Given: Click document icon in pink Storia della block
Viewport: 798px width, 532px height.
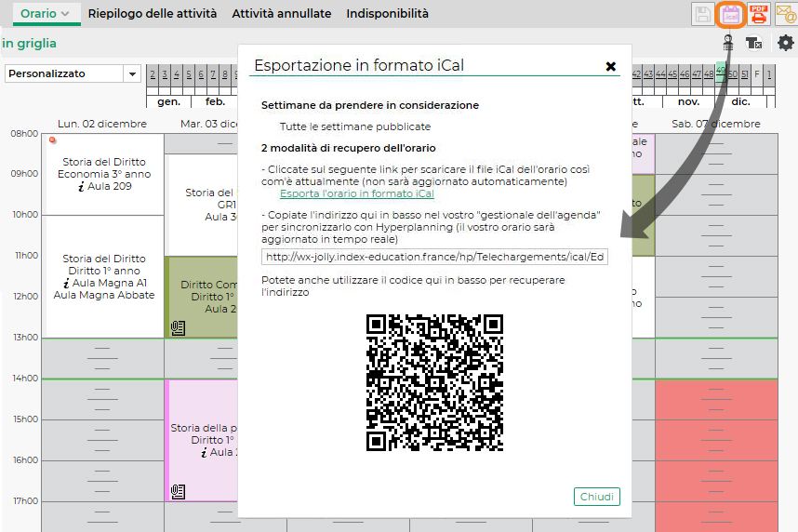Looking at the screenshot, I should coord(179,492).
